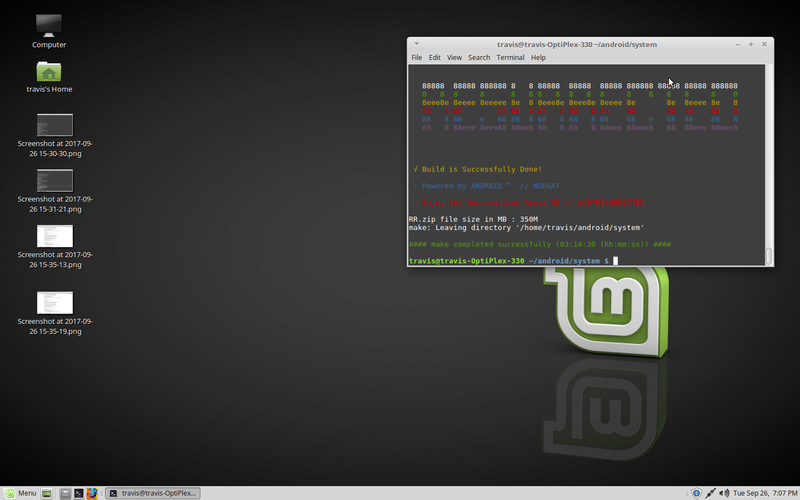Launch Firefox from panel launcher
The height and width of the screenshot is (500, 800).
coord(92,493)
